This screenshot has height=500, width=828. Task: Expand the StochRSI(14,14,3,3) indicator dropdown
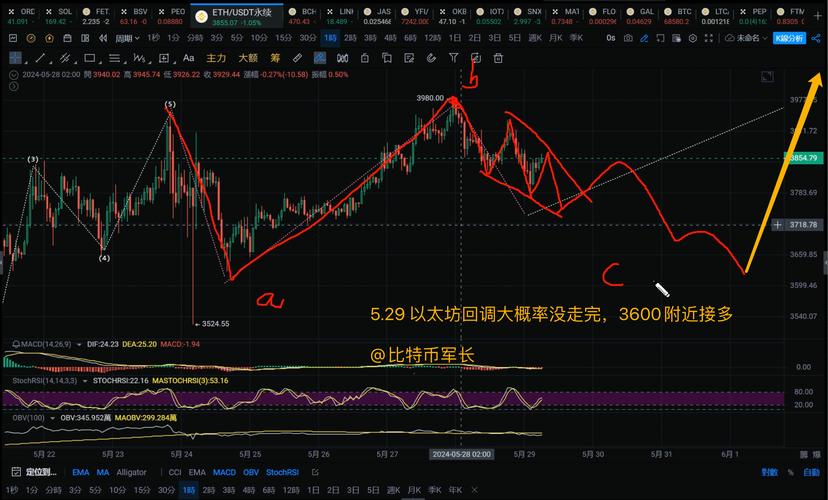pyautogui.click(x=85, y=381)
